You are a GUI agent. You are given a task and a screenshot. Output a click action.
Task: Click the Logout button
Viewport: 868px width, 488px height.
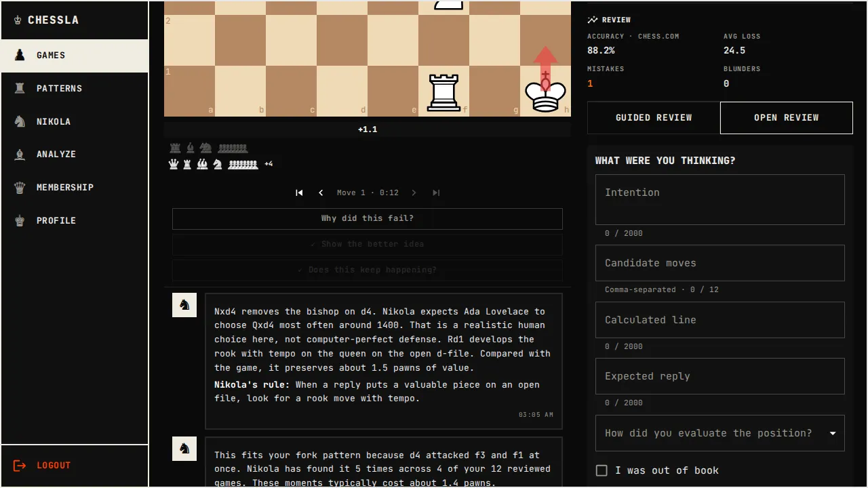(75, 466)
